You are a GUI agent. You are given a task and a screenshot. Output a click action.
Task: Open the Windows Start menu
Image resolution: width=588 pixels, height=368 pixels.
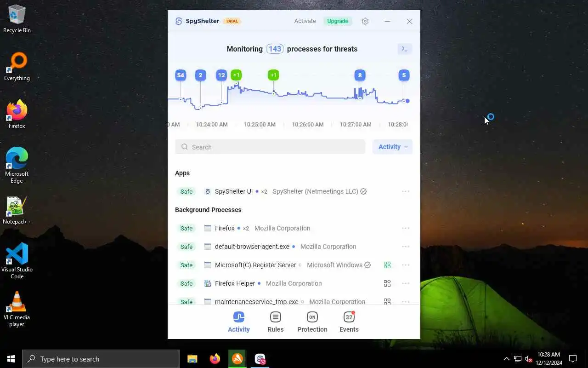[x=11, y=359]
